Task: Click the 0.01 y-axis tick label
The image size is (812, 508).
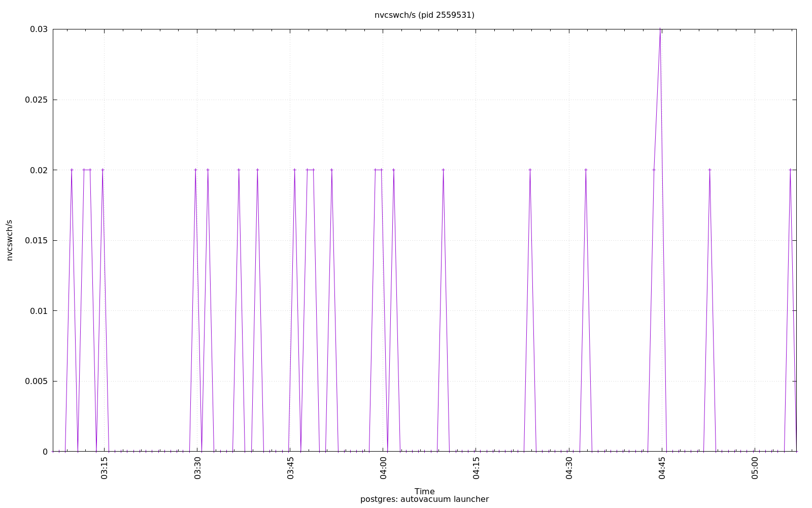Action: [39, 311]
